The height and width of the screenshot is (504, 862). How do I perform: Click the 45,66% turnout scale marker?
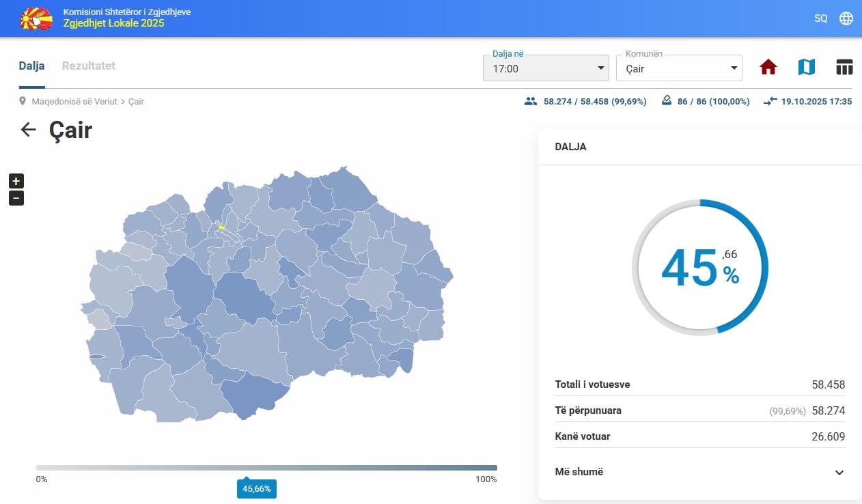(257, 488)
